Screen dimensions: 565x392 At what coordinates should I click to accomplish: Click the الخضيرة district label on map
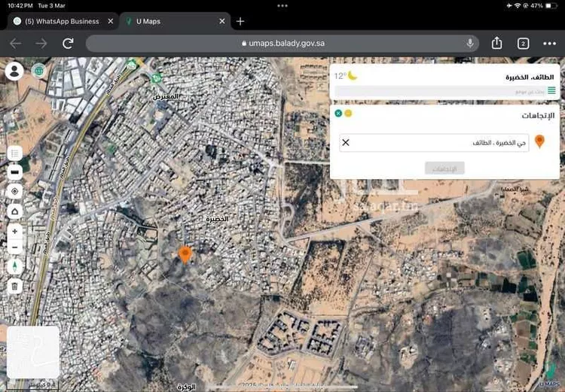pyautogui.click(x=218, y=219)
